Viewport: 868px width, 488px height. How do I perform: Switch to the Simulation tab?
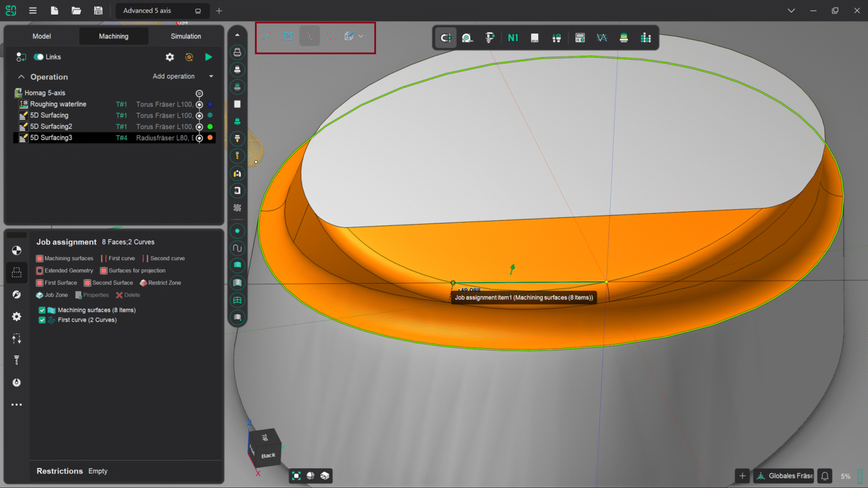(x=185, y=36)
